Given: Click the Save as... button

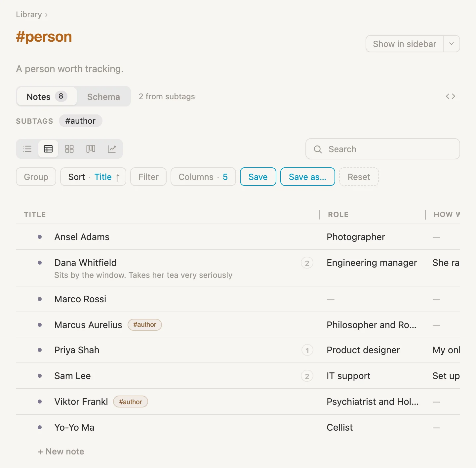Looking at the screenshot, I should 308,177.
